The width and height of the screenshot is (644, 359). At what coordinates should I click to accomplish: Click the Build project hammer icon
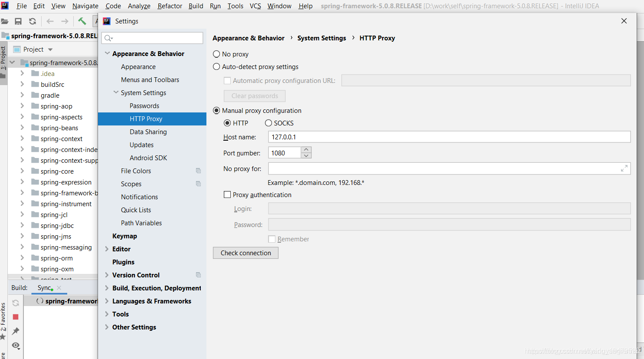coord(82,21)
